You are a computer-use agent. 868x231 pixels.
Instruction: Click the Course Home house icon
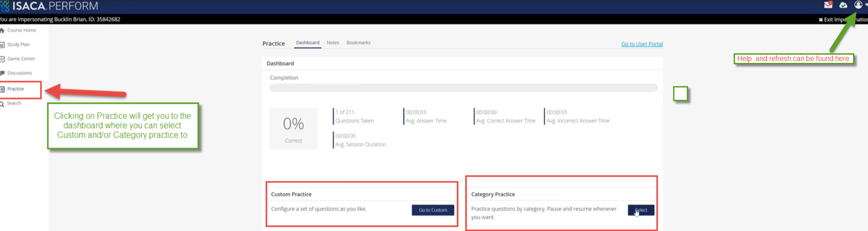click(x=2, y=31)
